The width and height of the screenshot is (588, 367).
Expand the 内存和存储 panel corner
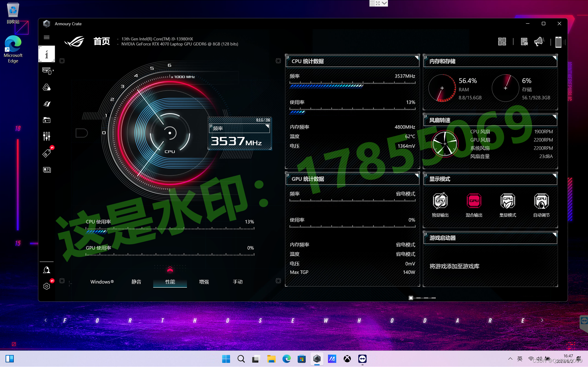point(554,58)
